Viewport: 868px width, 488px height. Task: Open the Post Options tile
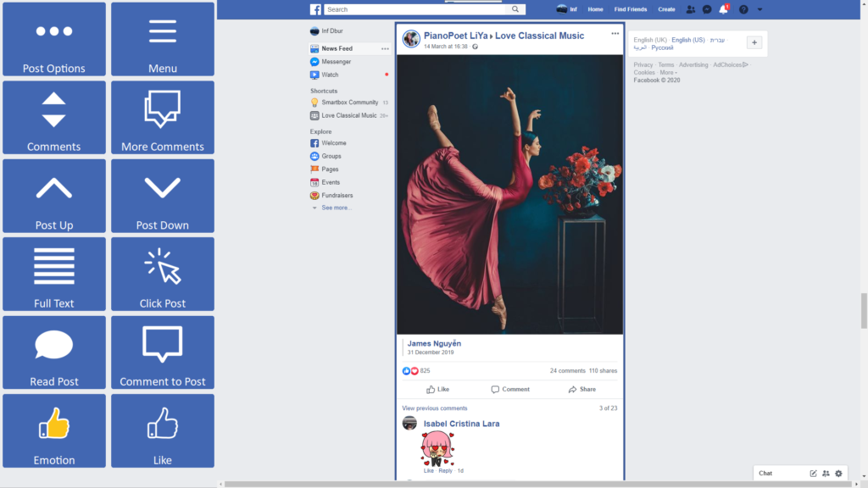click(x=54, y=39)
